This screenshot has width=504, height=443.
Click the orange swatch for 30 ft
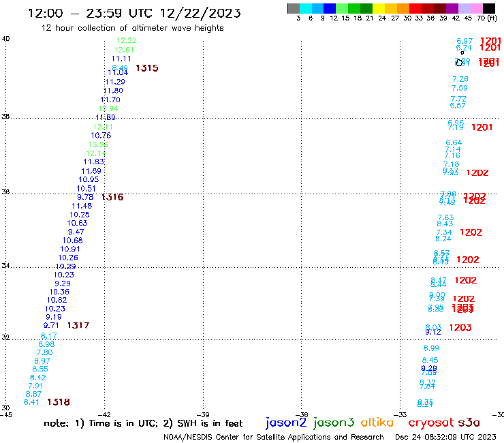[403, 8]
